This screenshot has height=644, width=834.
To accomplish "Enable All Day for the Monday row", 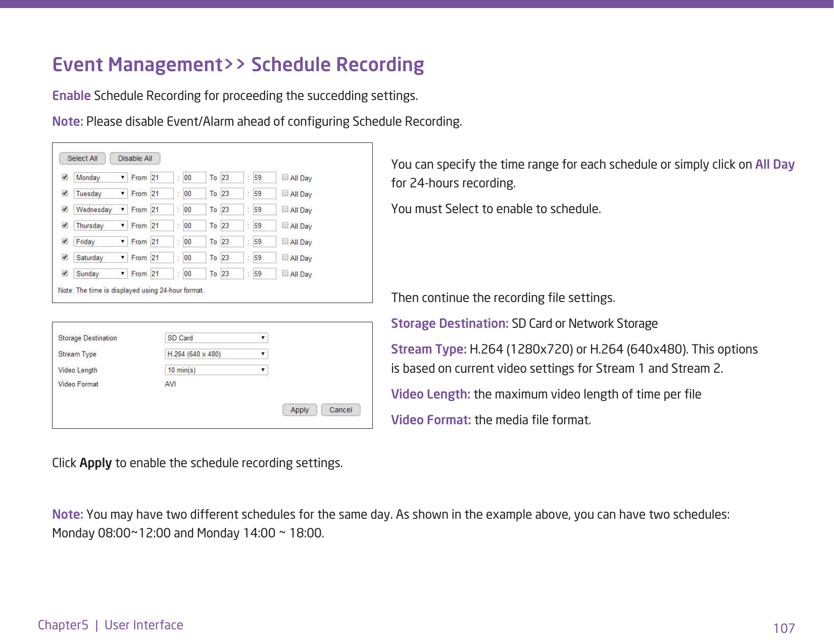I will click(x=285, y=177).
